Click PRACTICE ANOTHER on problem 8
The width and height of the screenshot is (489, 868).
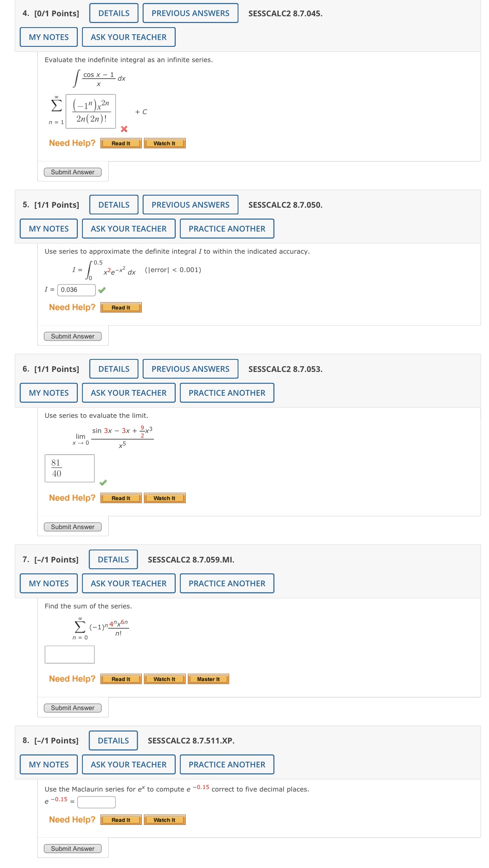[226, 765]
